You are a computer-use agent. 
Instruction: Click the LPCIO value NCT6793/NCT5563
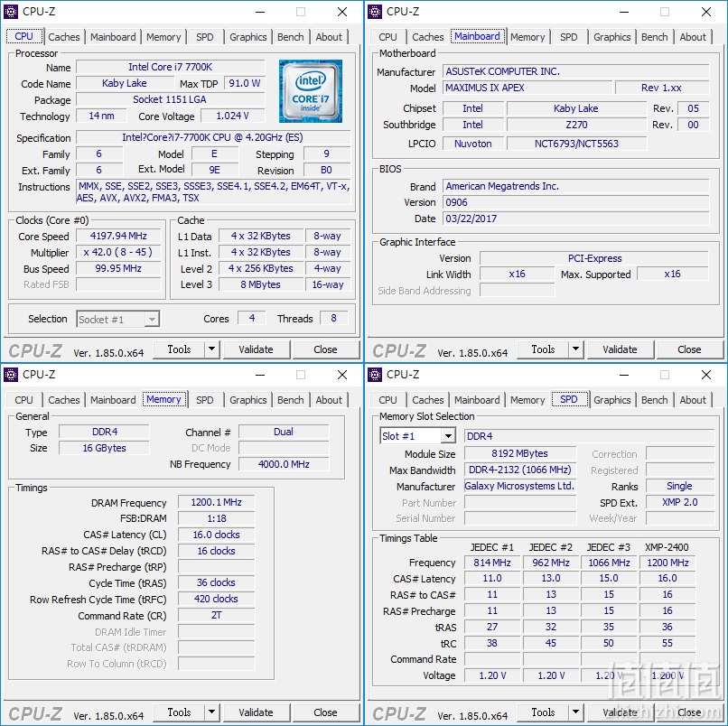[x=576, y=144]
